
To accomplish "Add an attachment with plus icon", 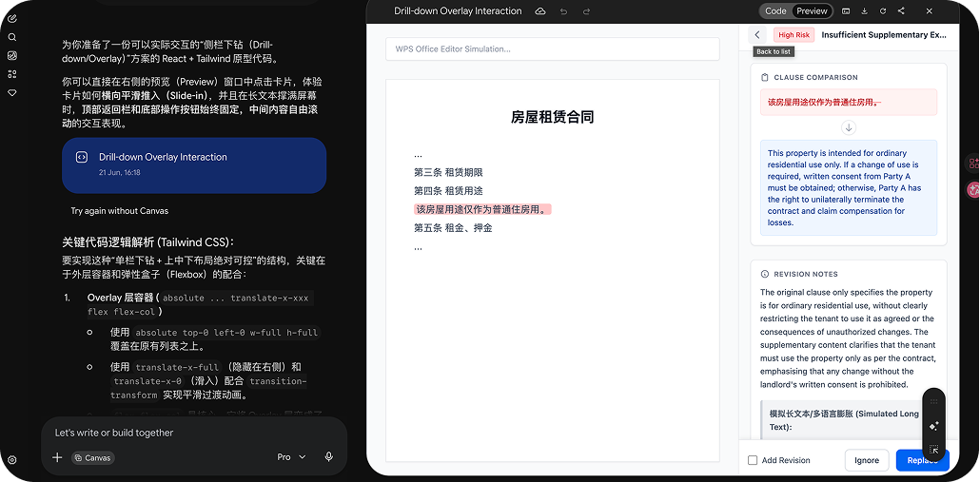I will pos(57,457).
